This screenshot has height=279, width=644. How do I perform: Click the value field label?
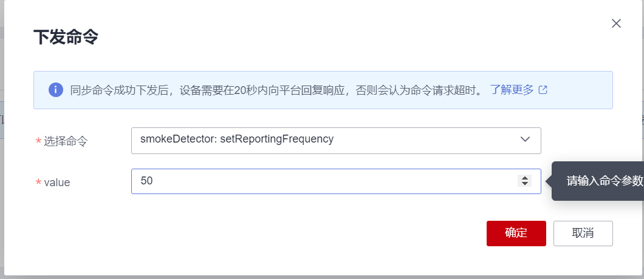[x=57, y=182]
